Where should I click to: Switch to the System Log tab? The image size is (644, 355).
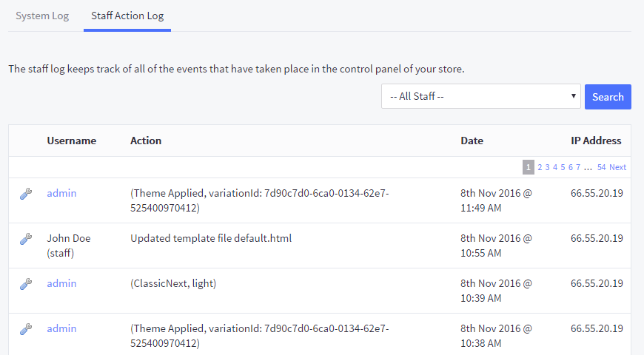[x=42, y=16]
